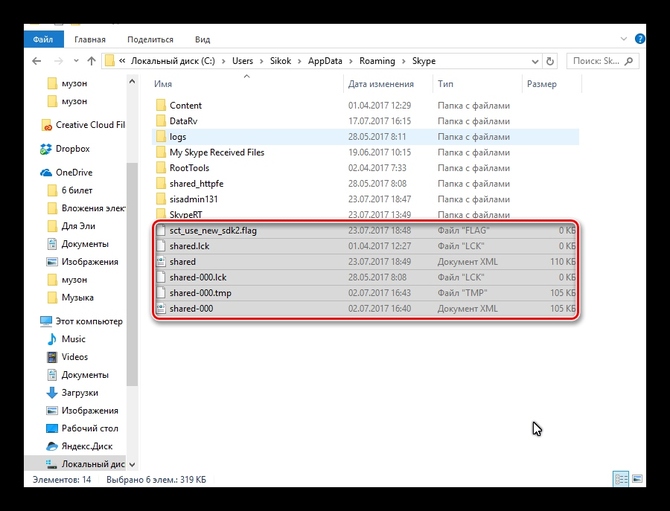Select the shared XML document icon
670x511 pixels.
point(161,261)
